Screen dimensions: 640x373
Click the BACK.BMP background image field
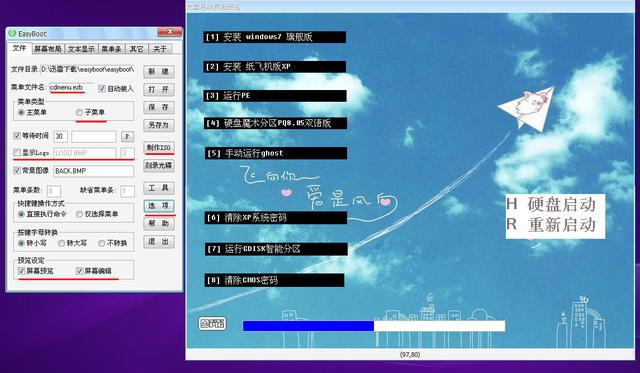tap(93, 171)
